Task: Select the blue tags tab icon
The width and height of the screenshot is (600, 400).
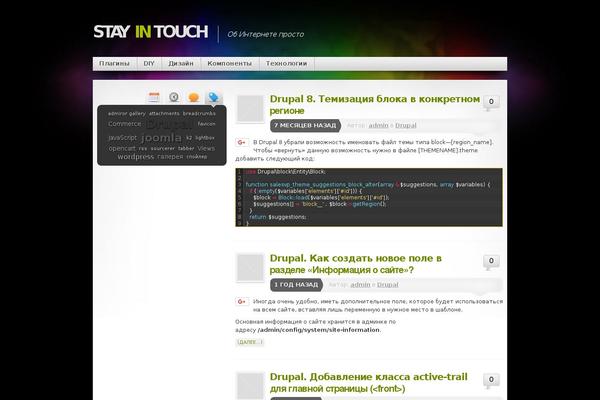Action: pyautogui.click(x=214, y=97)
